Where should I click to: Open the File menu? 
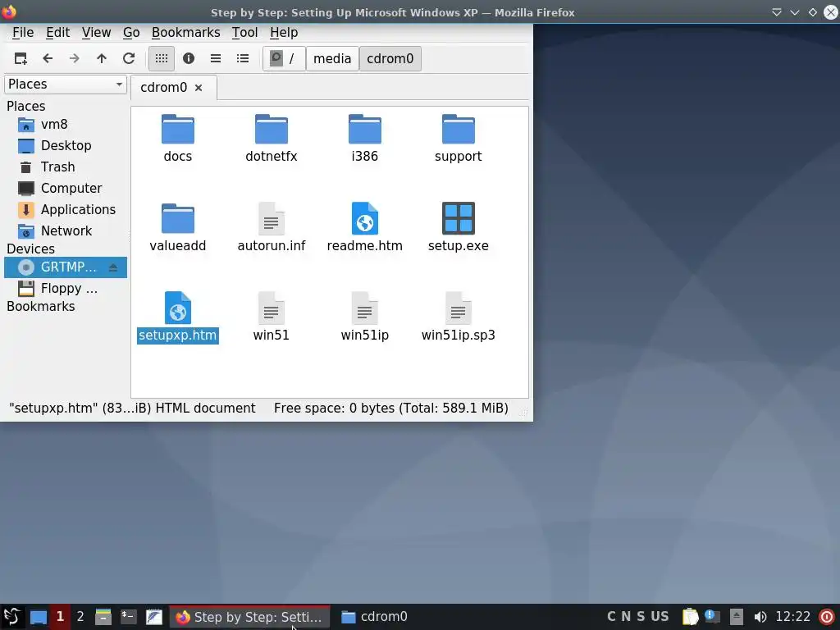click(x=23, y=33)
